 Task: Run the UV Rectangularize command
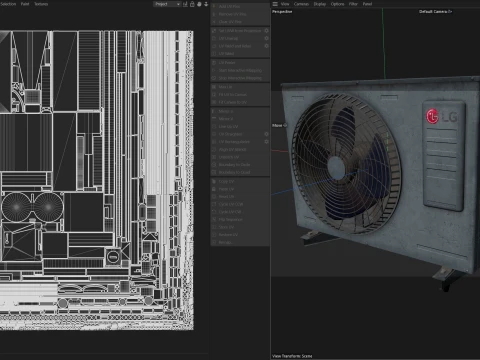237,142
